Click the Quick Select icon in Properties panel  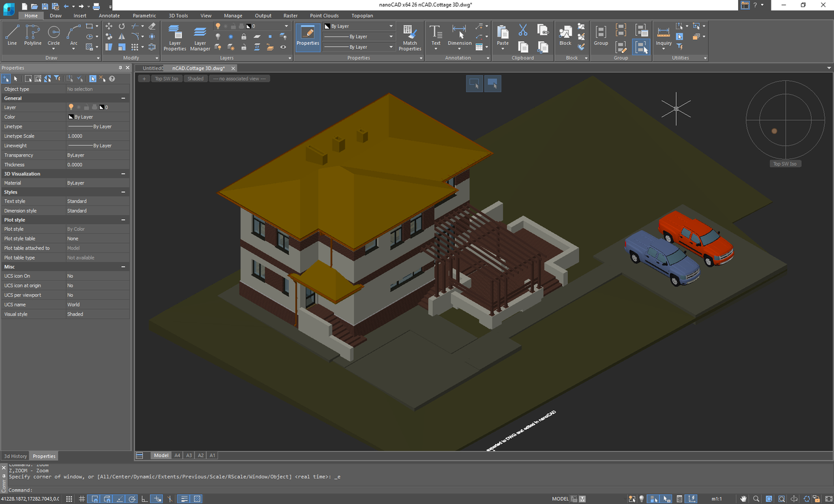57,79
